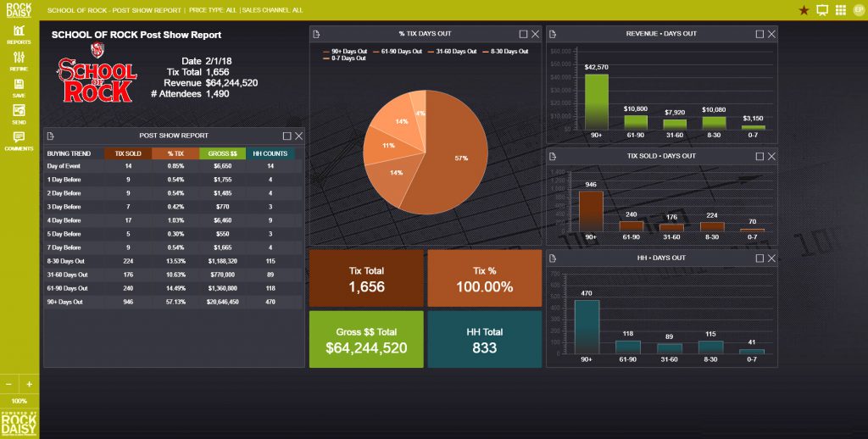Viewport: 868px width, 439px height.
Task: Click the 100% zoom level indicator
Action: tap(19, 401)
